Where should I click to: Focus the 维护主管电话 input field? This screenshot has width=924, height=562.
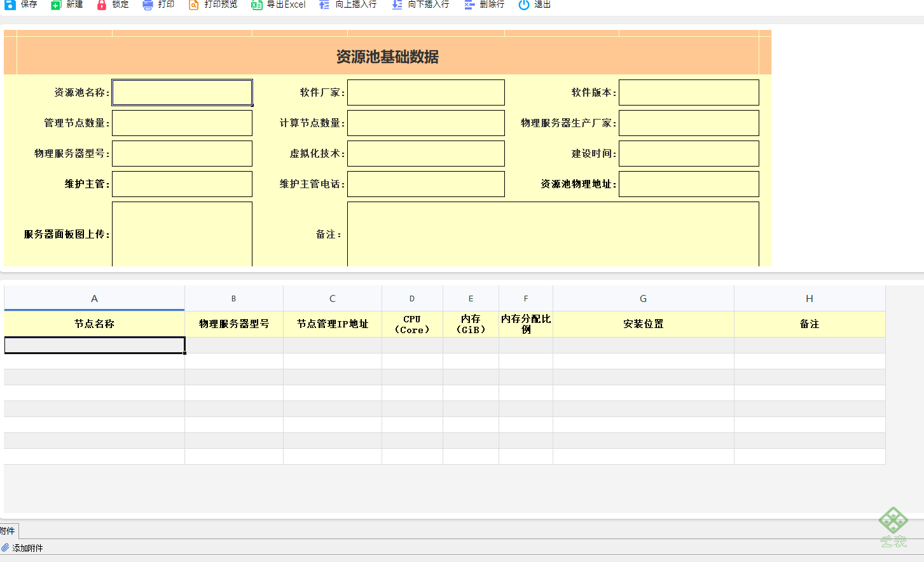click(426, 184)
